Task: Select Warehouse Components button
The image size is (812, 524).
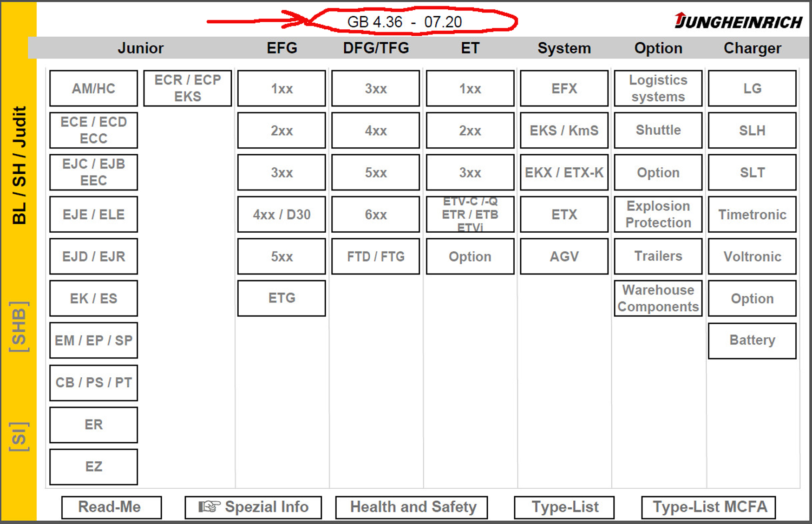Action: 658,298
